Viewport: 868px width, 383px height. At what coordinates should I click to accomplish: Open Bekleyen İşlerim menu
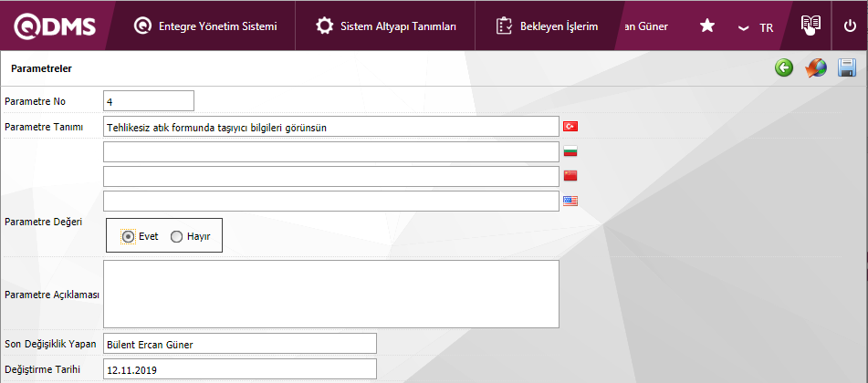point(547,26)
